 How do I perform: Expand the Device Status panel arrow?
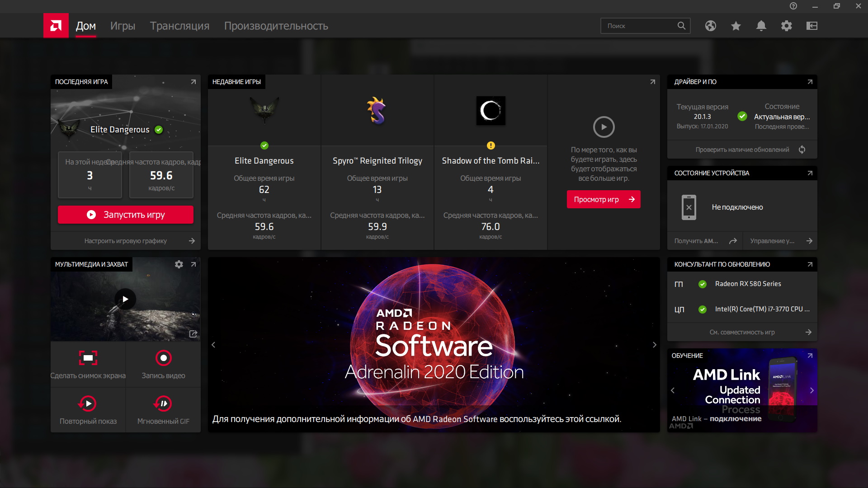coord(810,173)
